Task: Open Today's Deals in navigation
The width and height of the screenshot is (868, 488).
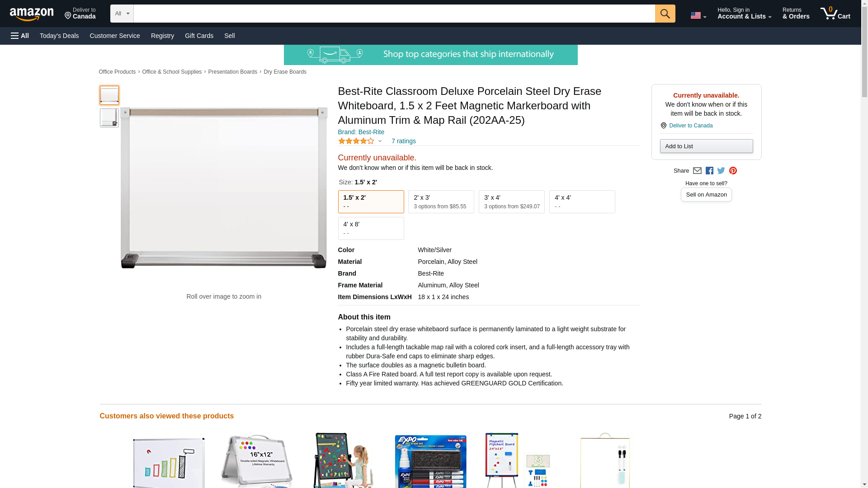Action: point(59,36)
